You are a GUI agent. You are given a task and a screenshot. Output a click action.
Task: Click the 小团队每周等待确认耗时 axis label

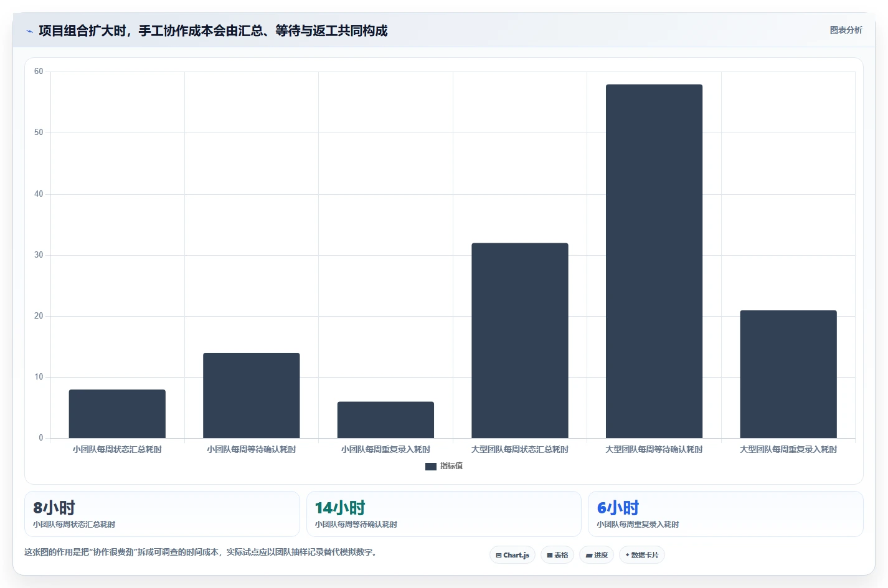(252, 449)
